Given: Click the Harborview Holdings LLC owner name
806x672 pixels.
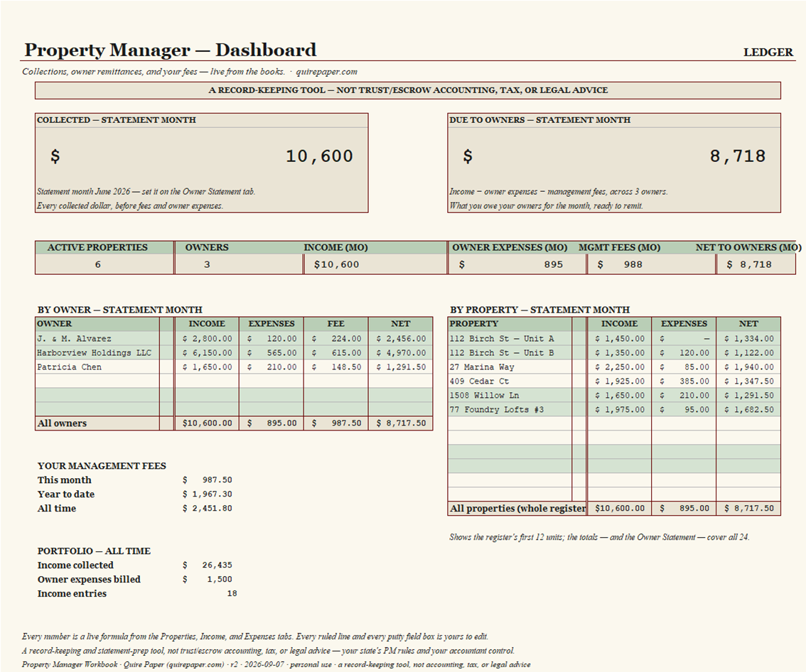Looking at the screenshot, I should 94,353.
